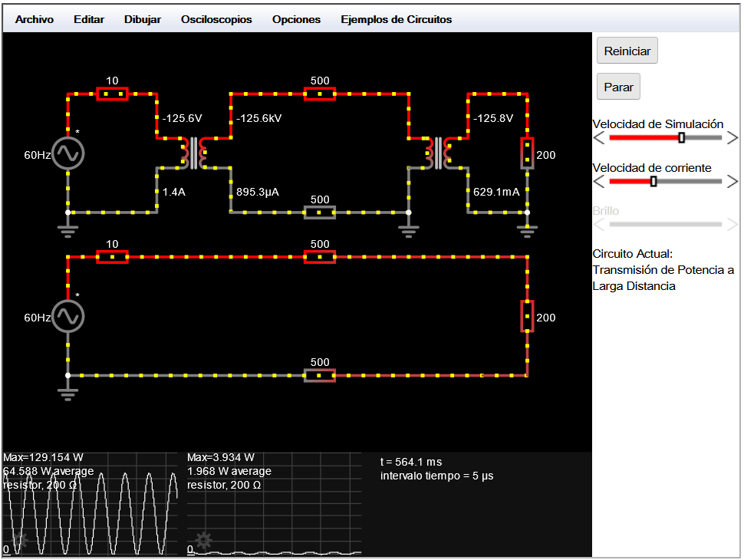The width and height of the screenshot is (744, 560).
Task: Increase Velocidad de corriente with right arrow
Action: pos(732,181)
